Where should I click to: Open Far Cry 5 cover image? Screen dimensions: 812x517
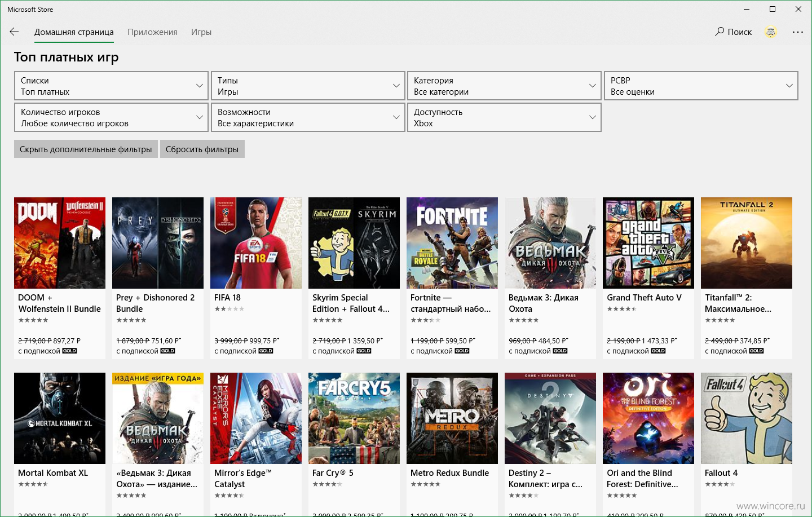pyautogui.click(x=354, y=418)
